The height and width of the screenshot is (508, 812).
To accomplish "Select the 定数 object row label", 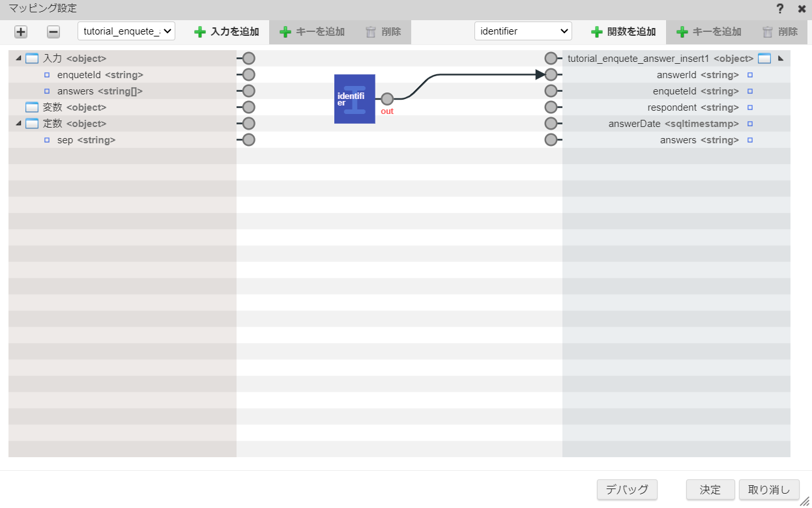I will pos(74,124).
